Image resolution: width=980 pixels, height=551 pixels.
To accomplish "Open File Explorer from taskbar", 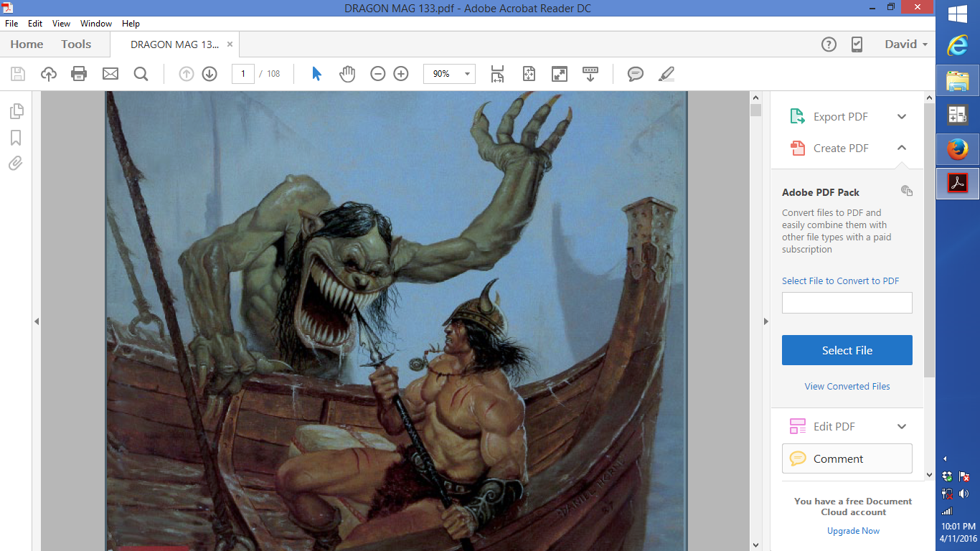I will pos(958,80).
